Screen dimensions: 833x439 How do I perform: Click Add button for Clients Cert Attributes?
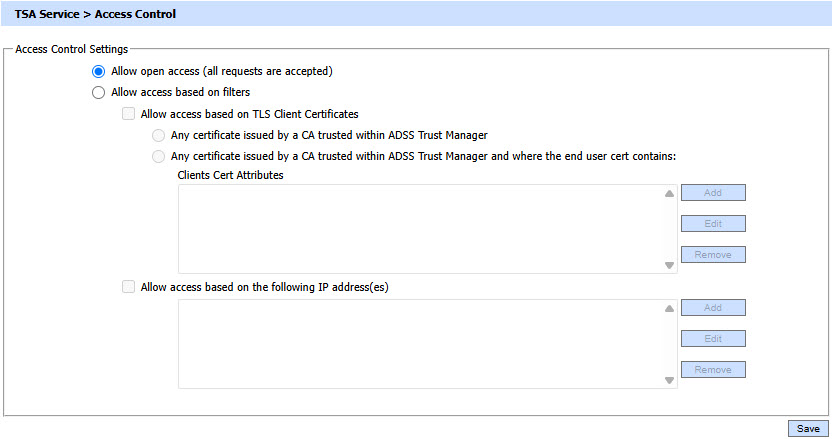(713, 193)
